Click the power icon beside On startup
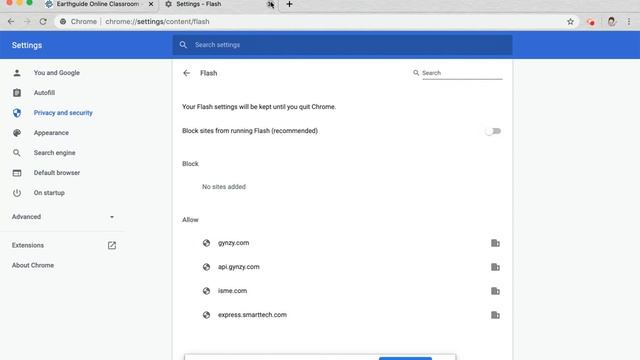640x360 pixels. (x=17, y=193)
